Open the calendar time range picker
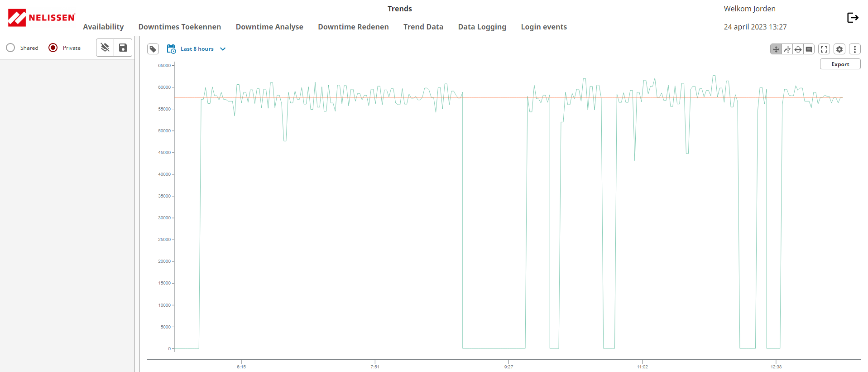The width and height of the screenshot is (868, 372). [171, 49]
